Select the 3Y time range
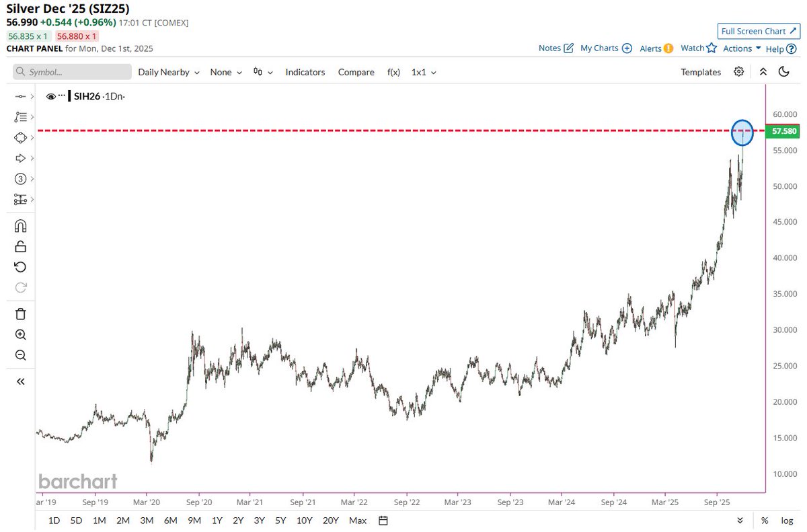 click(260, 521)
